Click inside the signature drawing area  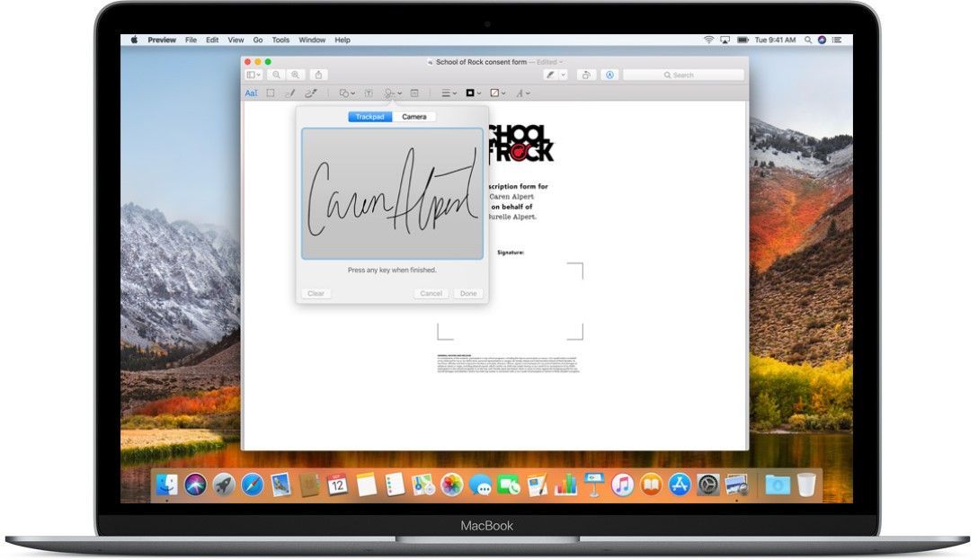coord(392,193)
